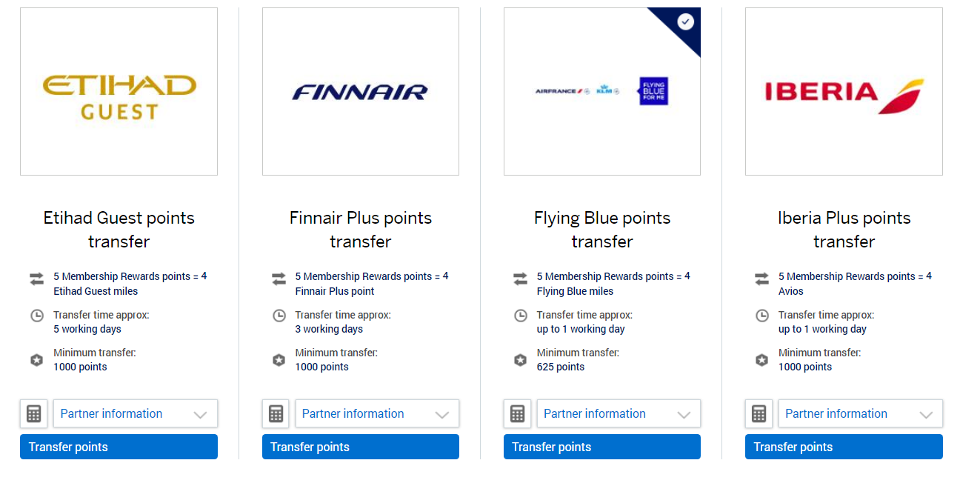Image resolution: width=980 pixels, height=483 pixels.
Task: Expand Iberia Plus Partner information dropdown
Action: [859, 413]
